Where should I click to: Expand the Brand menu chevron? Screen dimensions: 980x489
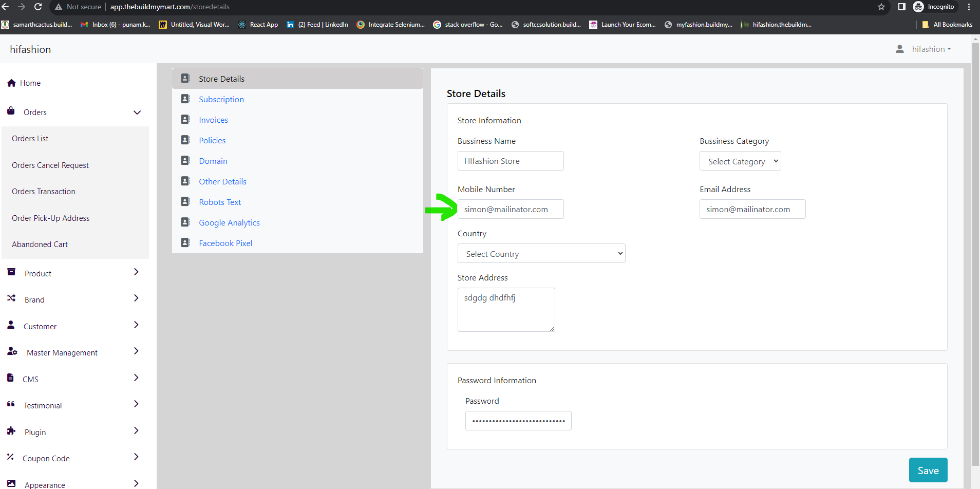tap(136, 298)
